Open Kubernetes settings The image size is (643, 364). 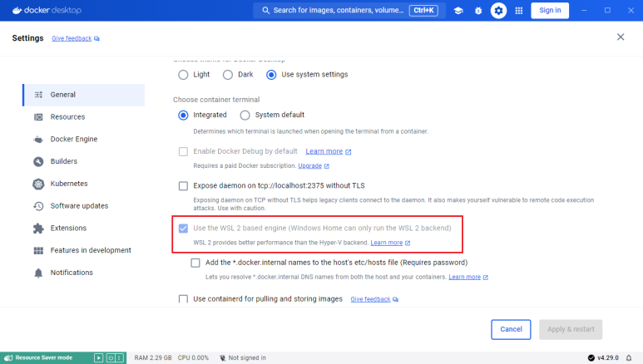[84, 184]
